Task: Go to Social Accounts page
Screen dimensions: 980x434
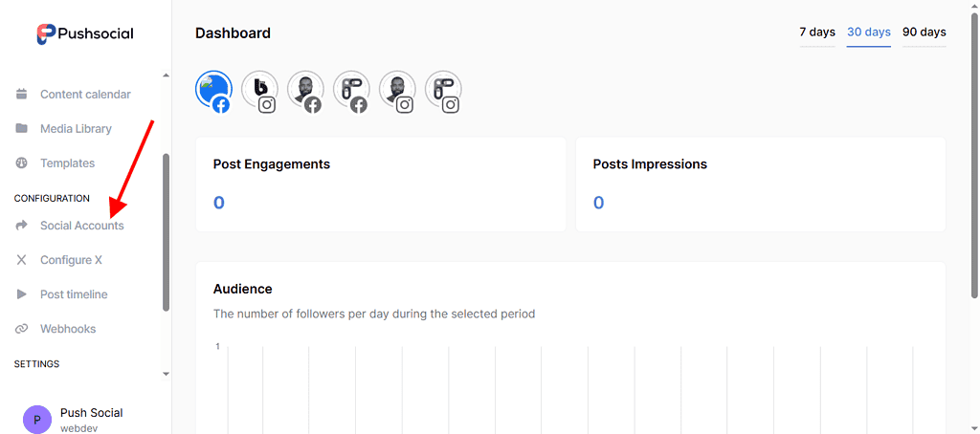Action: 81,226
